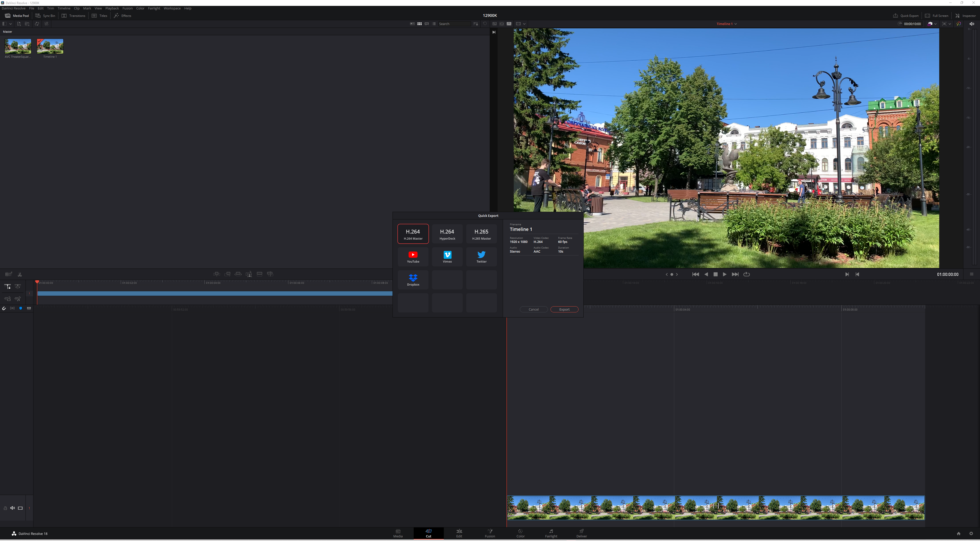Select the AVC TheaterSquare clip thumbnail

(x=18, y=46)
